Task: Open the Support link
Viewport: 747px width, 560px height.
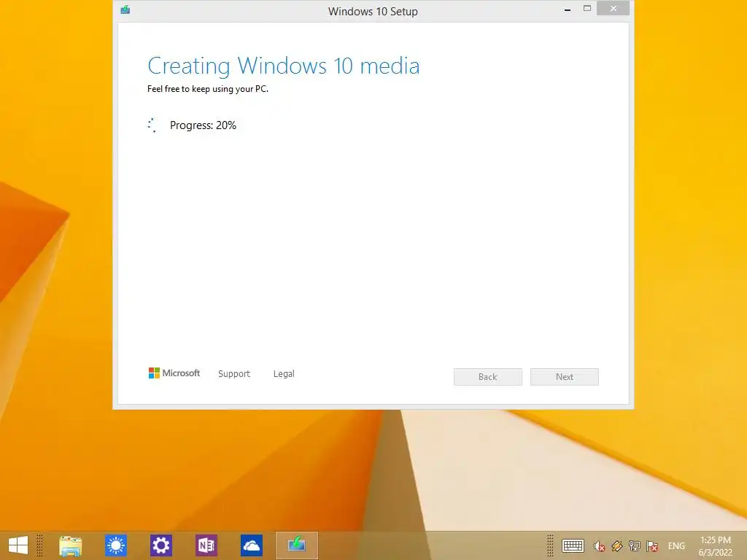Action: click(x=234, y=374)
